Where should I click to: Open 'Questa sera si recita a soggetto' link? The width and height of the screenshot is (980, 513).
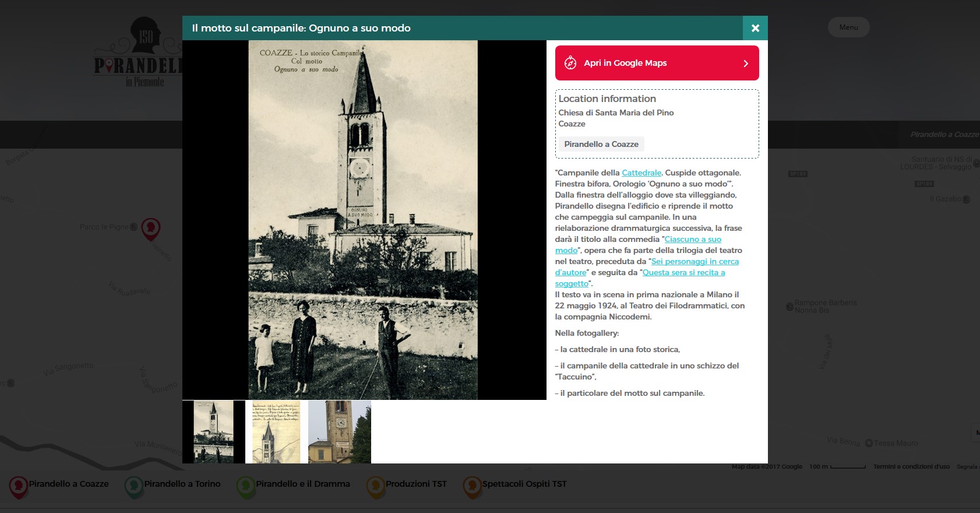[683, 272]
